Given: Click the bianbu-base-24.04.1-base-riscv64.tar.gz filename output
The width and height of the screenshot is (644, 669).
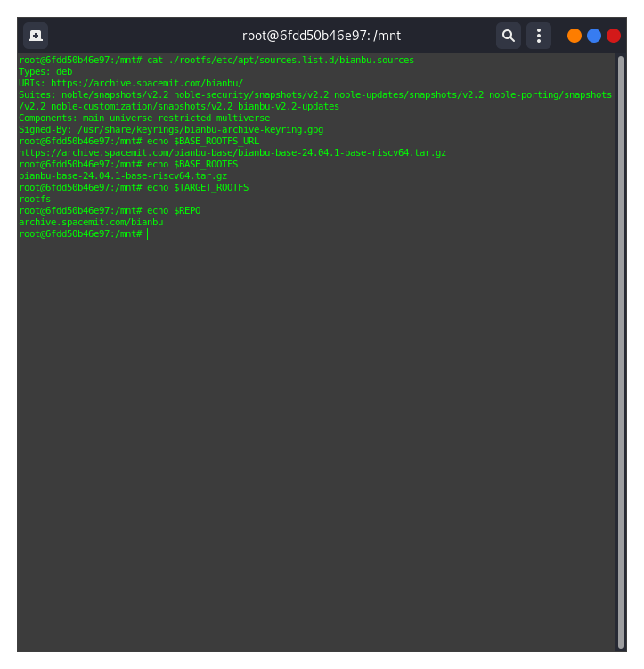Looking at the screenshot, I should click(x=123, y=175).
